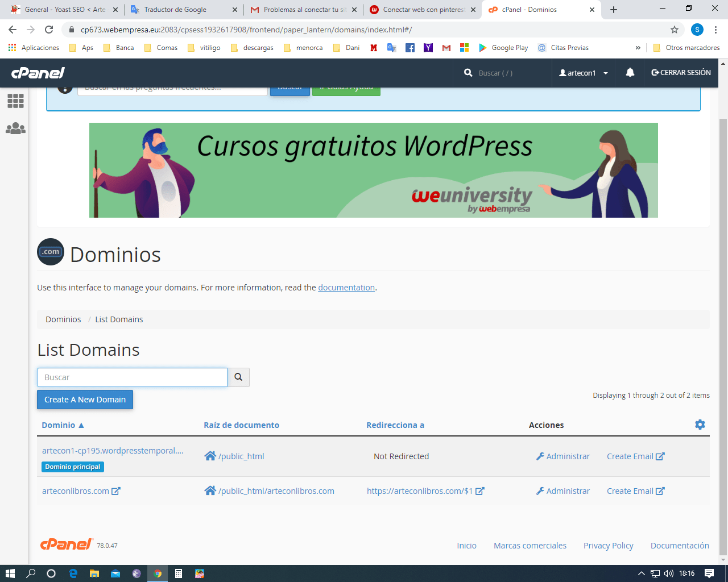Open the Citas Previas bookmark
This screenshot has width=728, height=582.
pos(563,48)
